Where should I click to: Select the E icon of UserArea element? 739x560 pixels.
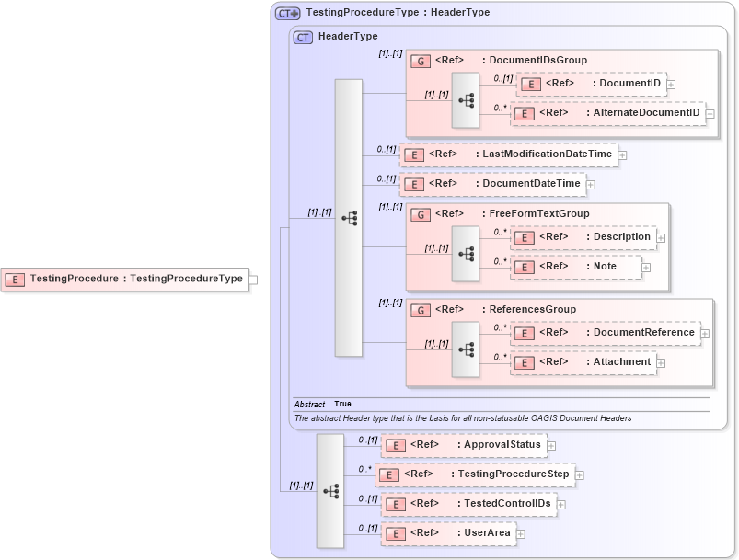point(394,532)
